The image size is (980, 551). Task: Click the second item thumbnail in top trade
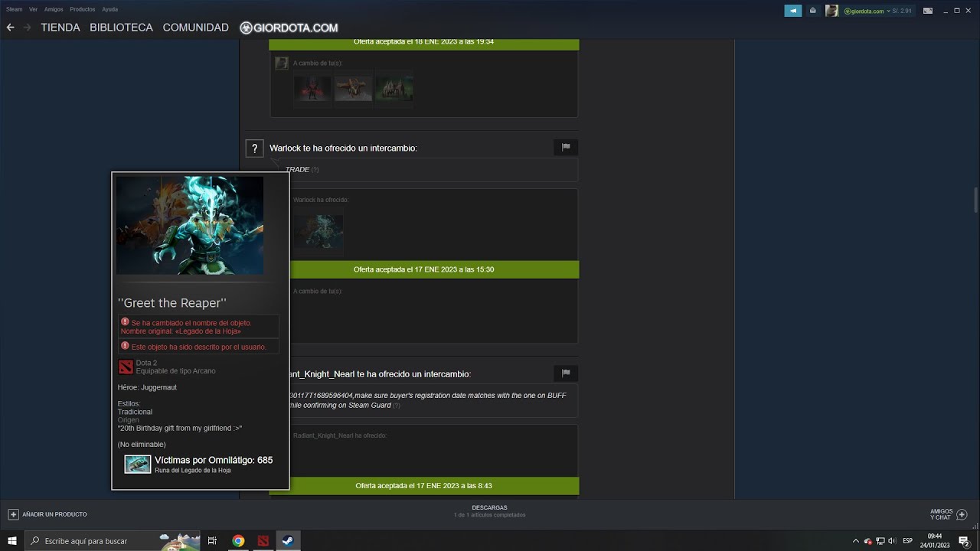(353, 88)
